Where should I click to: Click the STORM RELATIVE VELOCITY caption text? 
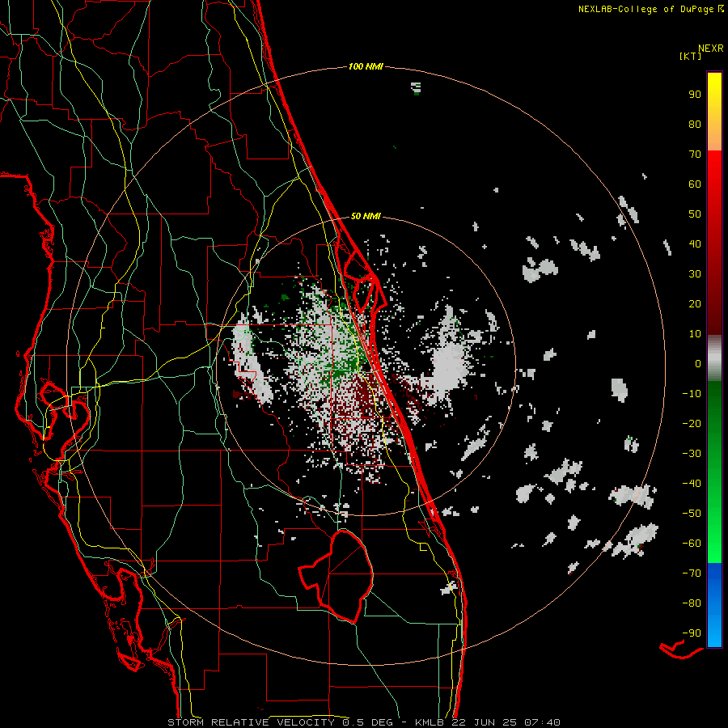(252, 722)
